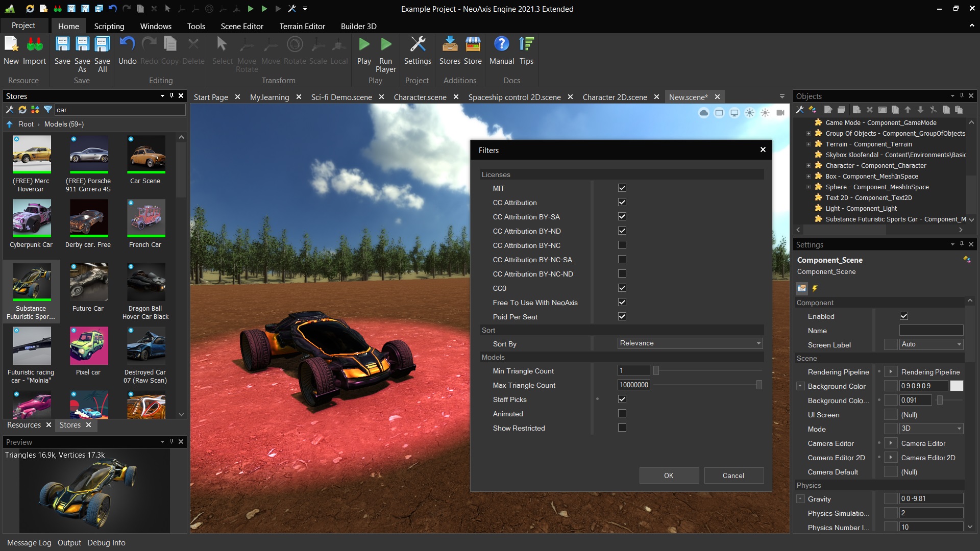Switch to the Character.scene document tab

(x=420, y=97)
